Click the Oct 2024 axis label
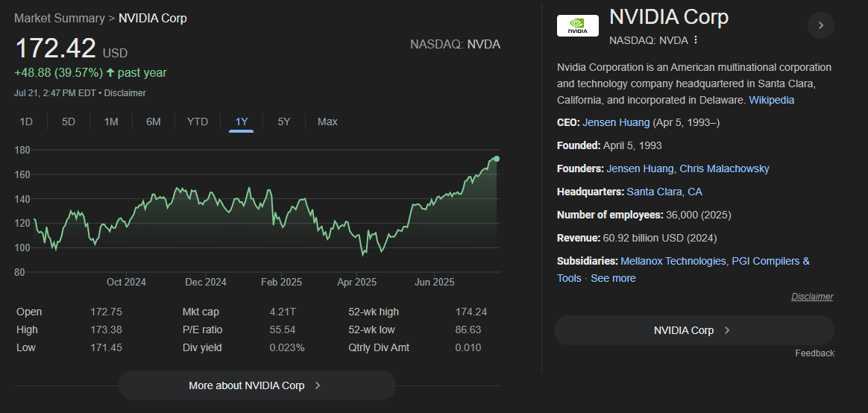The width and height of the screenshot is (868, 413). click(x=126, y=283)
